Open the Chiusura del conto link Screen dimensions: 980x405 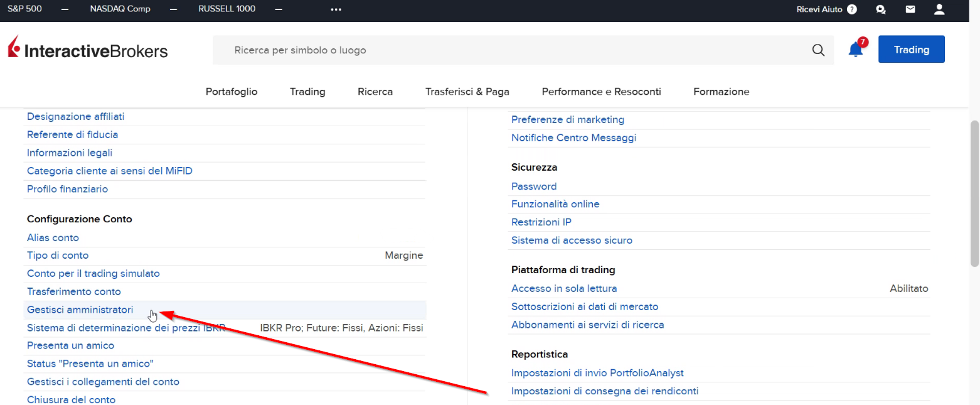pyautogui.click(x=71, y=399)
